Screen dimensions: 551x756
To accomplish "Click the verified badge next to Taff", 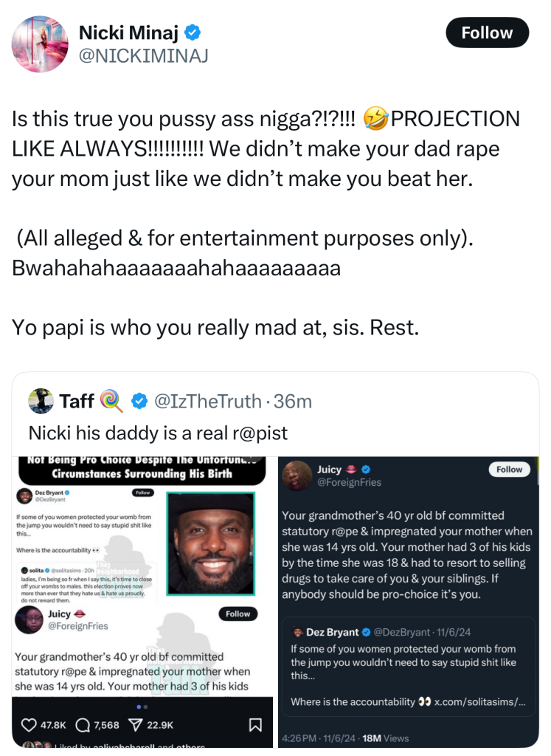I will point(139,401).
